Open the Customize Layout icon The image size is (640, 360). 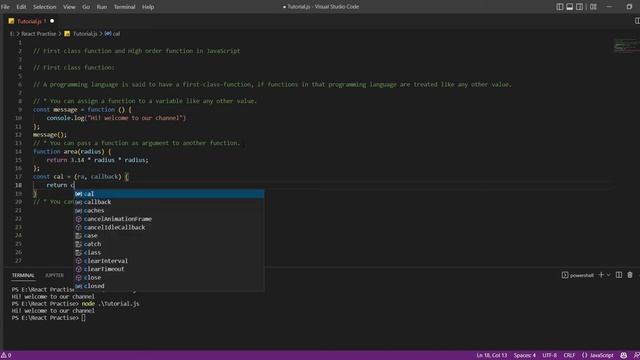[593, 7]
